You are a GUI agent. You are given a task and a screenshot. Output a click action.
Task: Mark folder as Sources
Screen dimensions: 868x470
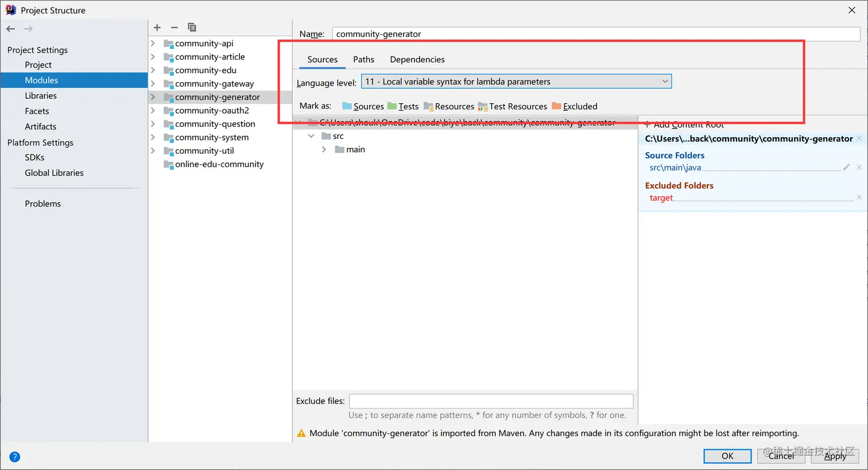tap(363, 106)
